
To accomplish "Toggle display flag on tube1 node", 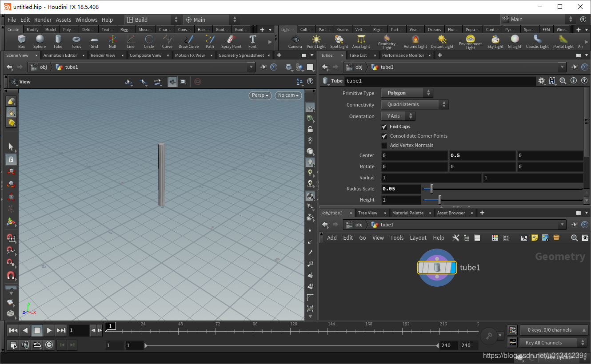I will pos(453,268).
